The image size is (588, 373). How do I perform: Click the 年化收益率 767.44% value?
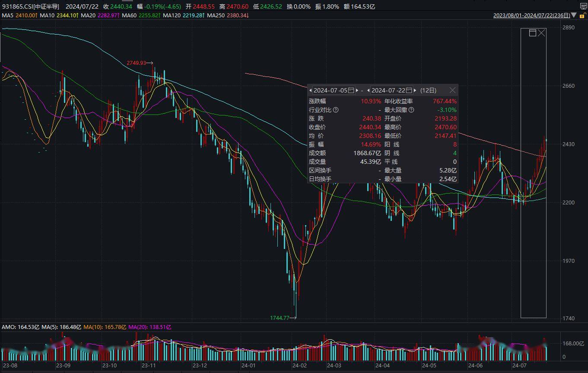click(x=445, y=101)
